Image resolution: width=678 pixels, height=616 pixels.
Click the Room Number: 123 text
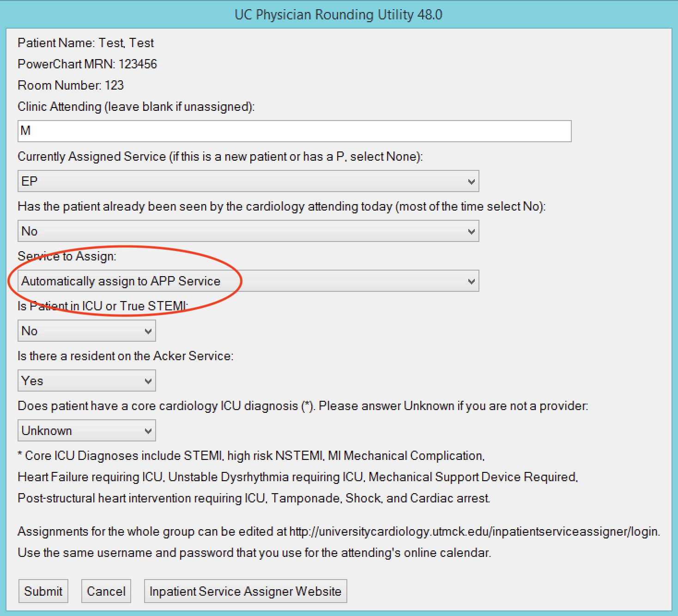point(71,85)
